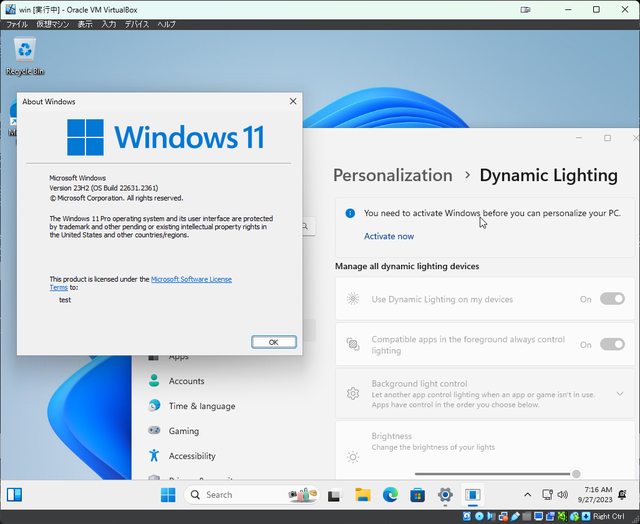Click the Activate now link
The height and width of the screenshot is (524, 640).
point(388,236)
